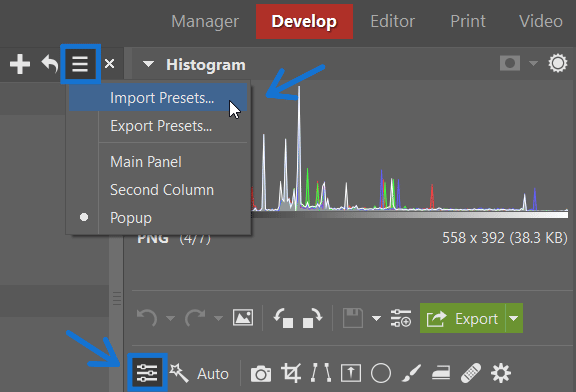The width and height of the screenshot is (576, 392).
Task: Expand the save options dropdown arrow
Action: [376, 318]
